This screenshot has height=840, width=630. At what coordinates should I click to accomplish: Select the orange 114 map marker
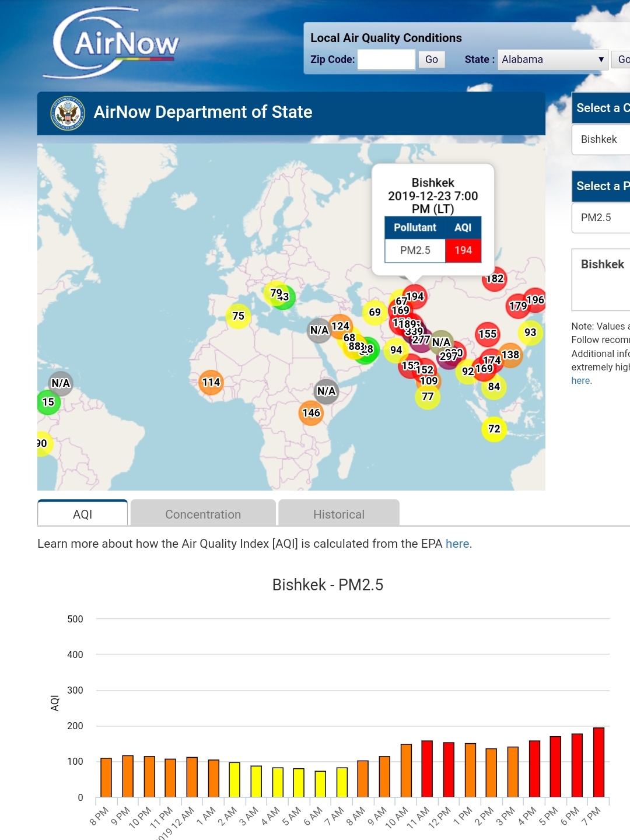211,382
